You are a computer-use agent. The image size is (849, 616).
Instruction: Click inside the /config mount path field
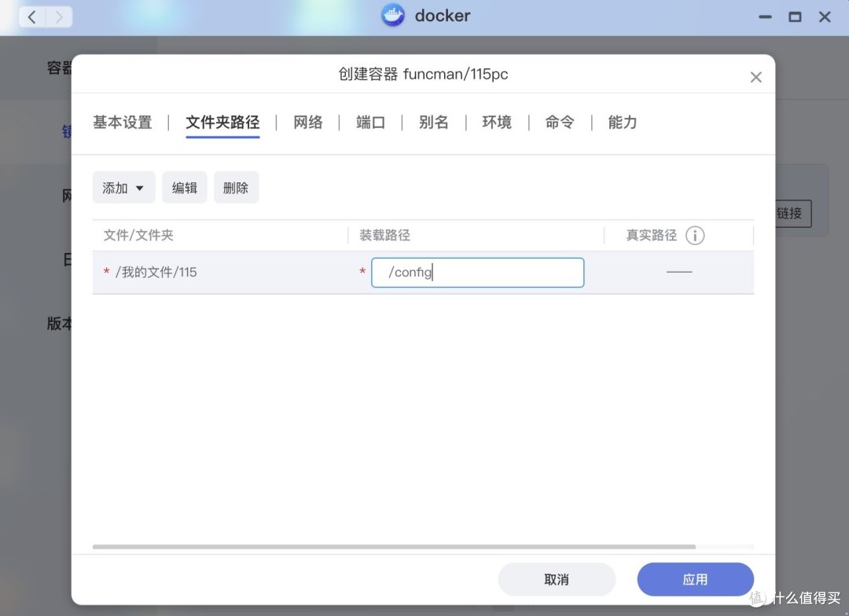point(477,272)
